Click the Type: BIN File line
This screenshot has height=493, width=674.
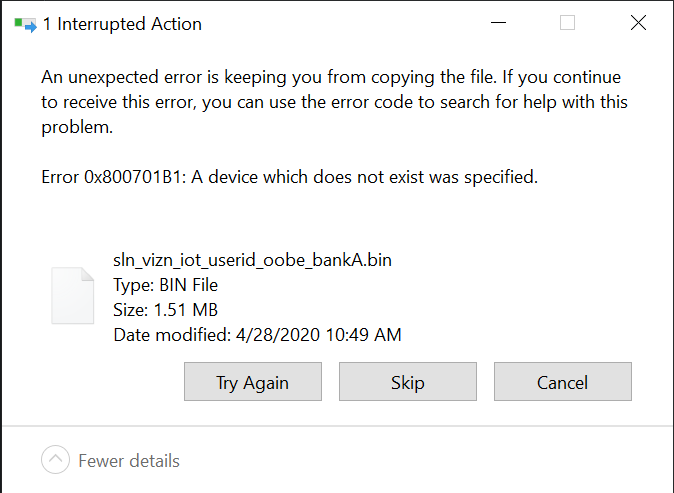point(165,285)
